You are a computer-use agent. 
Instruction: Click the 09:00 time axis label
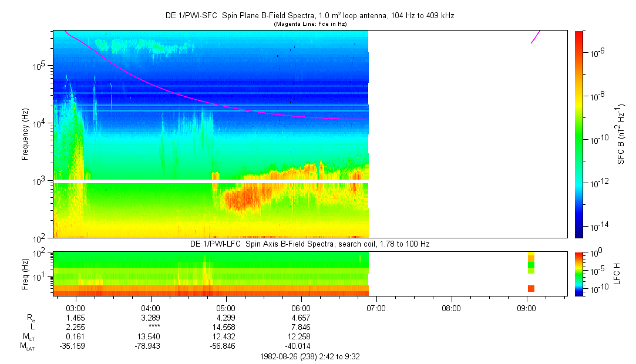click(526, 308)
